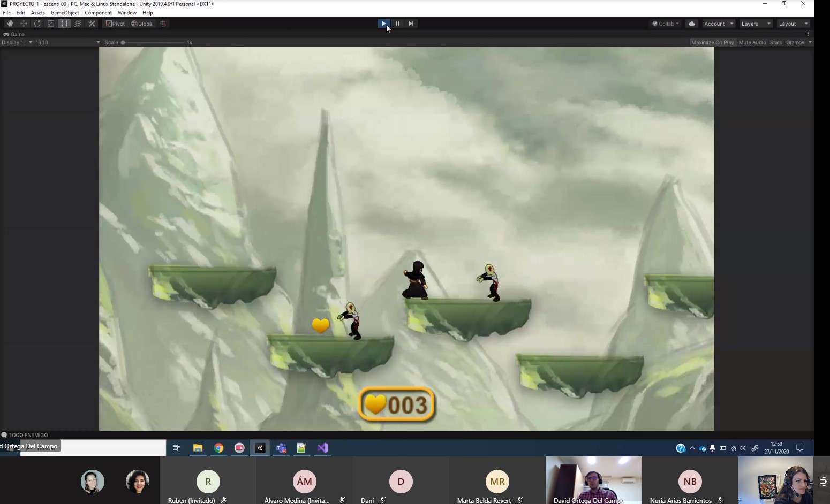Image resolution: width=830 pixels, height=504 pixels.
Task: Open the cloud Services icon
Action: click(692, 24)
